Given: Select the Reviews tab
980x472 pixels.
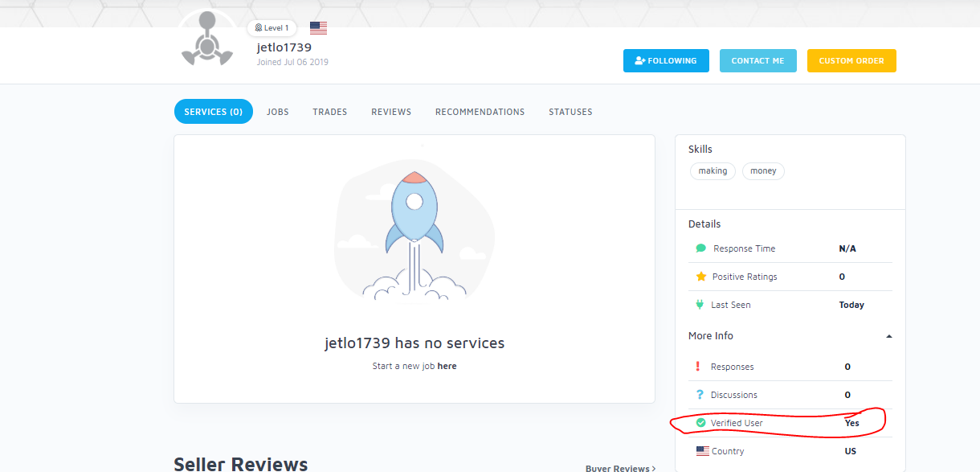Looking at the screenshot, I should click(390, 112).
